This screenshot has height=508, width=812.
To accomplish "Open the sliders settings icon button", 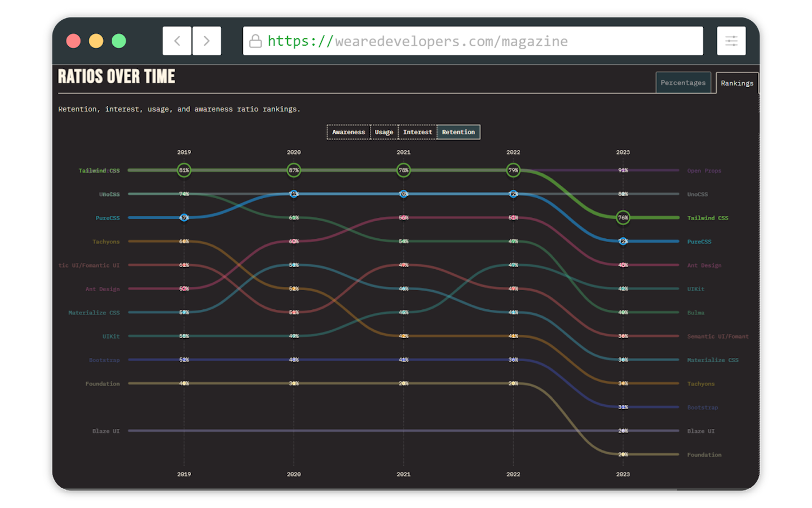I will (731, 41).
